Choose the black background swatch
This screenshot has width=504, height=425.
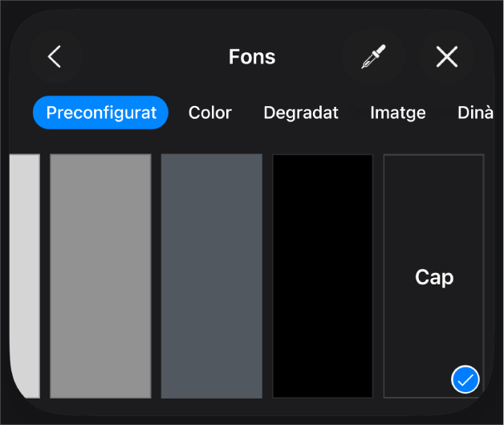[x=323, y=276]
